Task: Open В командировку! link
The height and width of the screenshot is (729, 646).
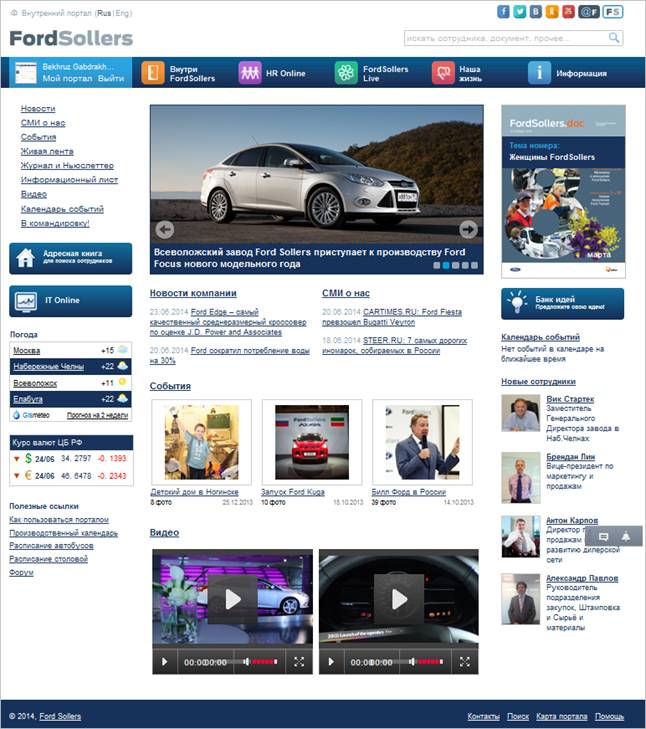Action: 55,223
